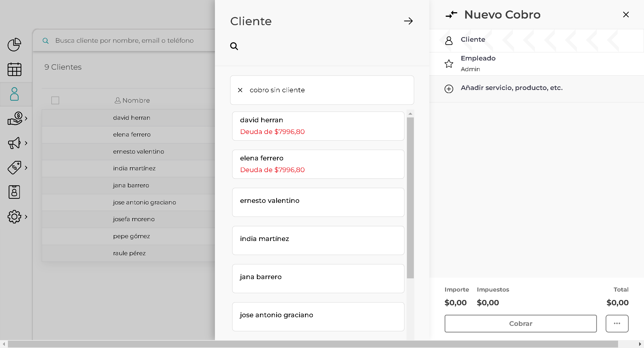644x348 pixels.
Task: Expand the settings submenu chevron
Action: [26, 217]
